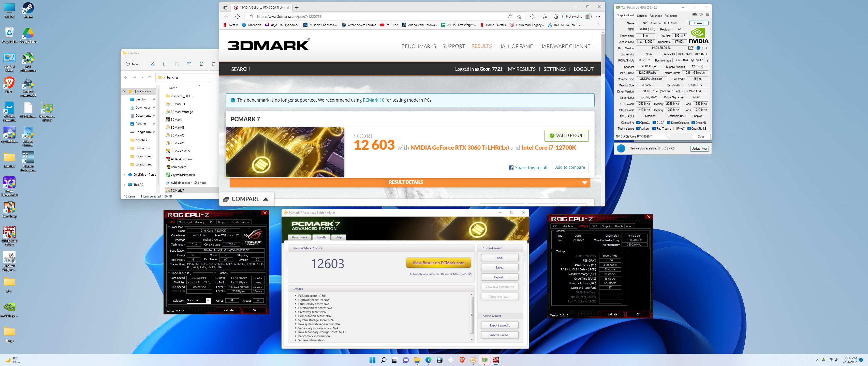Click Edge extensions puzzle icon

coord(532,17)
